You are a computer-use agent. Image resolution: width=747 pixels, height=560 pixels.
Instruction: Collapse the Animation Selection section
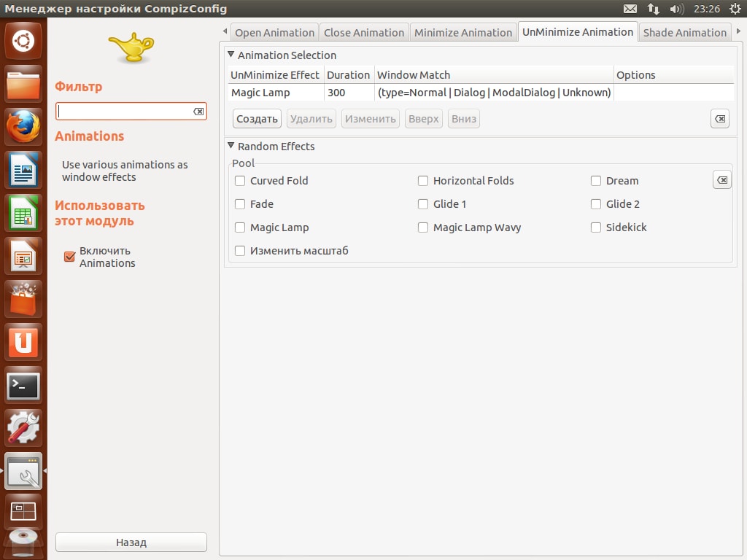tap(231, 55)
